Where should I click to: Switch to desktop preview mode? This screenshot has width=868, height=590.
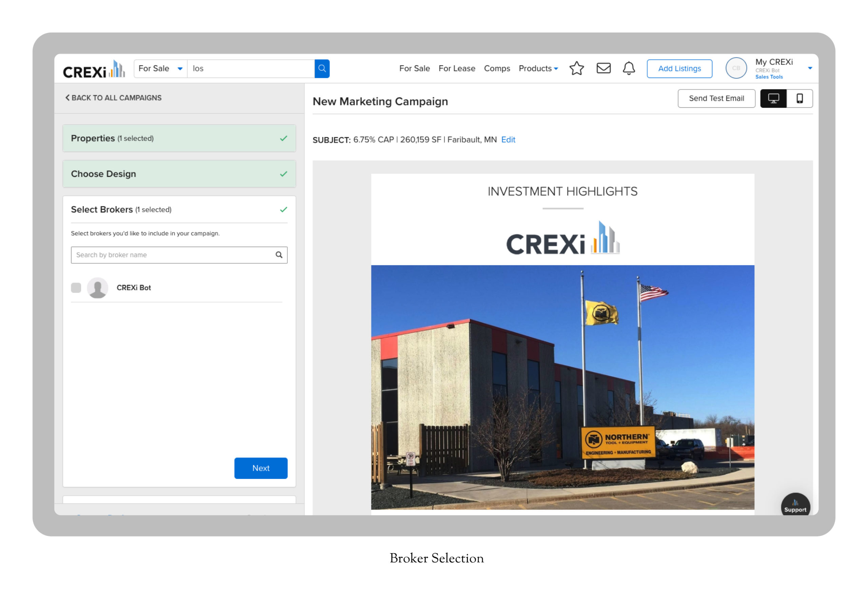(x=773, y=99)
